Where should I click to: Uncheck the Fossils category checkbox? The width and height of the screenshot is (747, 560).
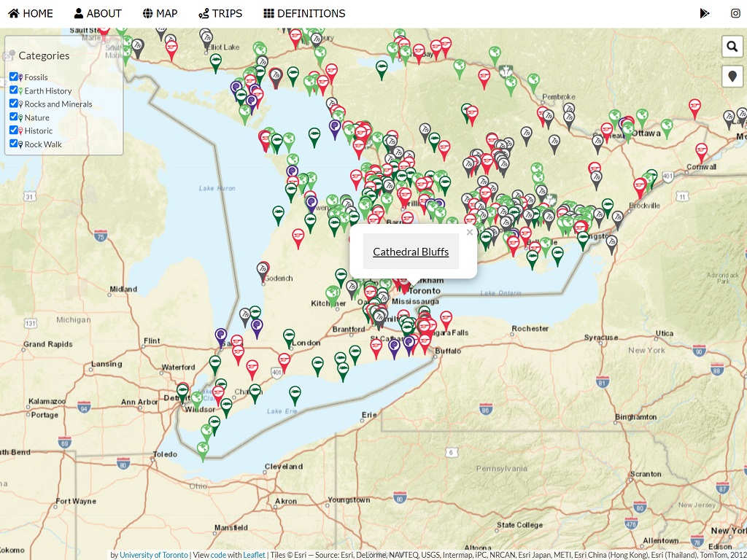click(x=14, y=77)
